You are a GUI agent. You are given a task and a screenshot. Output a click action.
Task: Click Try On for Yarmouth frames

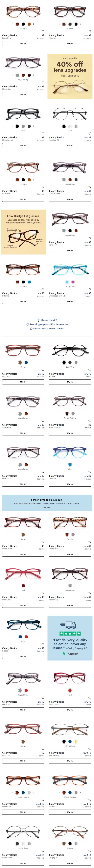pos(70,250)
